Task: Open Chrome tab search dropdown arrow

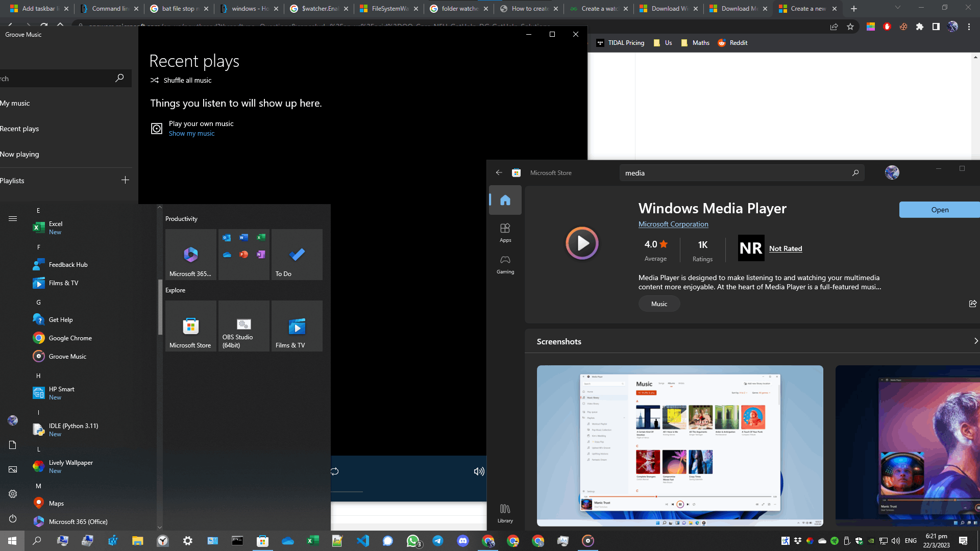Action: tap(897, 8)
